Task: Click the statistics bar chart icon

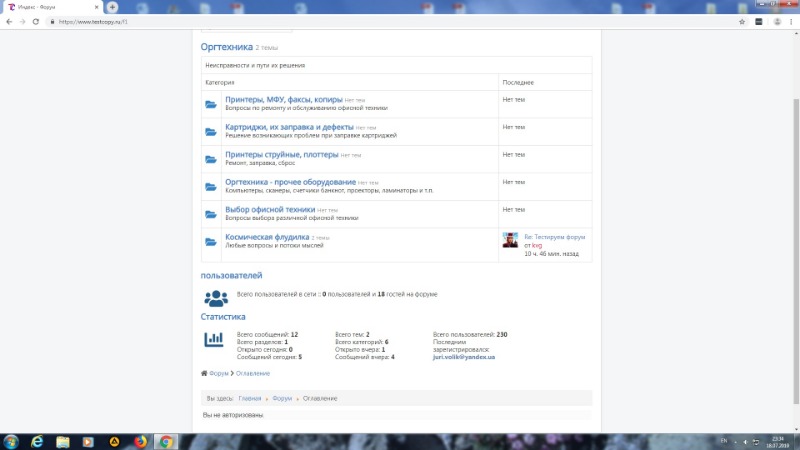Action: tap(214, 340)
